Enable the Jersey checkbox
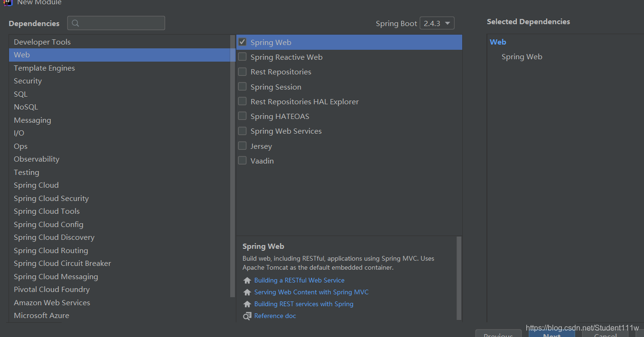Viewport: 644px width, 337px height. point(242,146)
